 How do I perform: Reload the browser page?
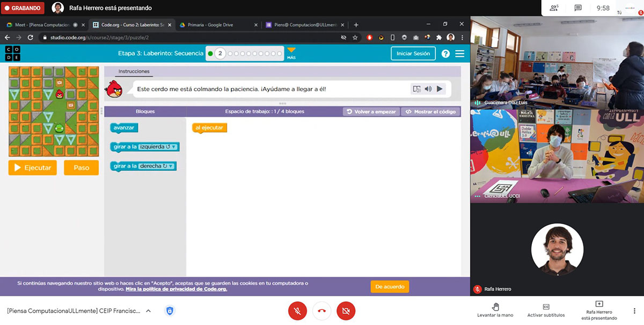tap(31, 38)
